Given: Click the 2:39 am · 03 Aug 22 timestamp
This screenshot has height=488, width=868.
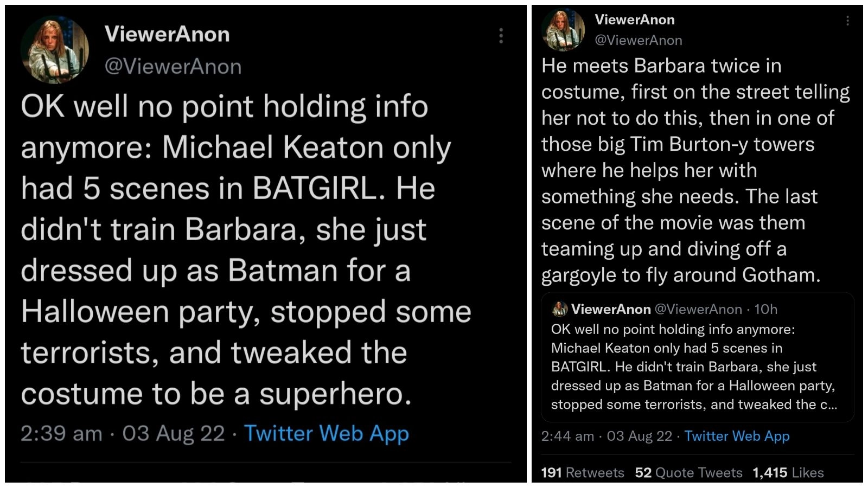Looking at the screenshot, I should [x=122, y=433].
